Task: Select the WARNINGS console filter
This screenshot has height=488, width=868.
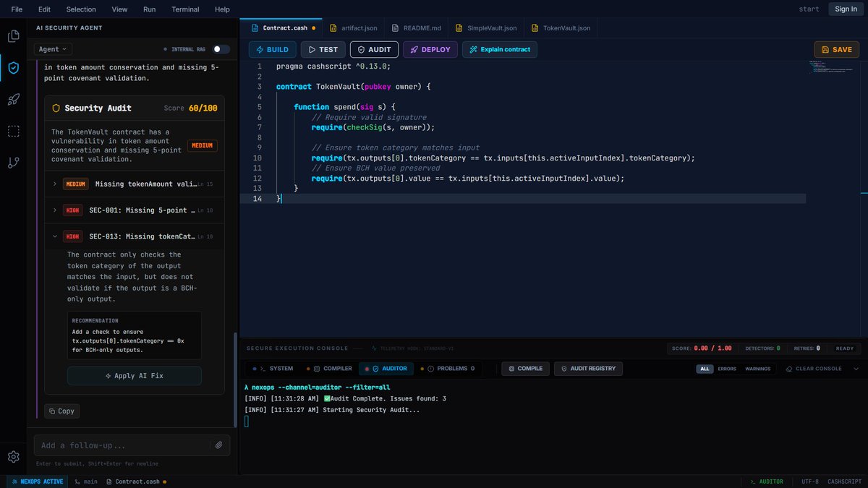Action: coord(757,369)
